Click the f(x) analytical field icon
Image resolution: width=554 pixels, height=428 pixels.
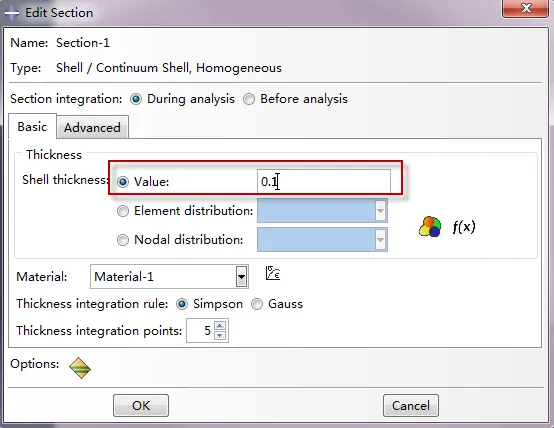click(x=464, y=227)
